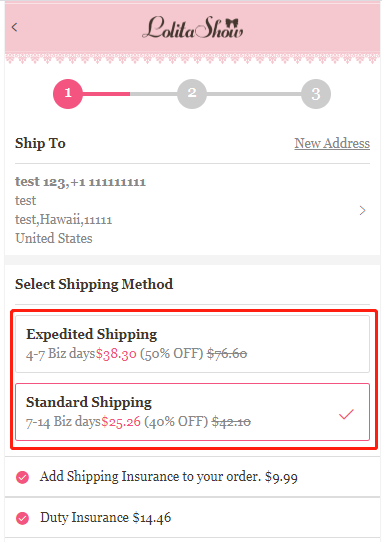Go back using the header arrow

pyautogui.click(x=14, y=27)
